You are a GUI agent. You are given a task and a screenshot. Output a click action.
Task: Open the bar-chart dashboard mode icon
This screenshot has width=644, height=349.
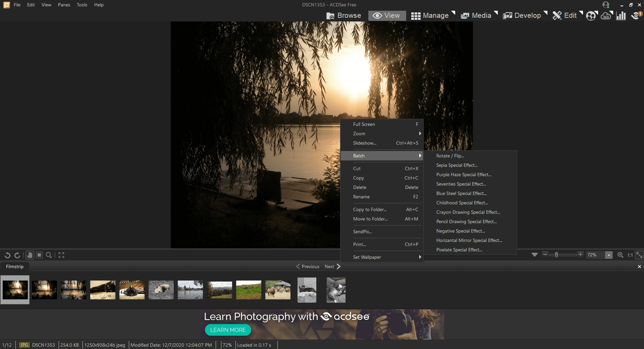click(x=621, y=16)
